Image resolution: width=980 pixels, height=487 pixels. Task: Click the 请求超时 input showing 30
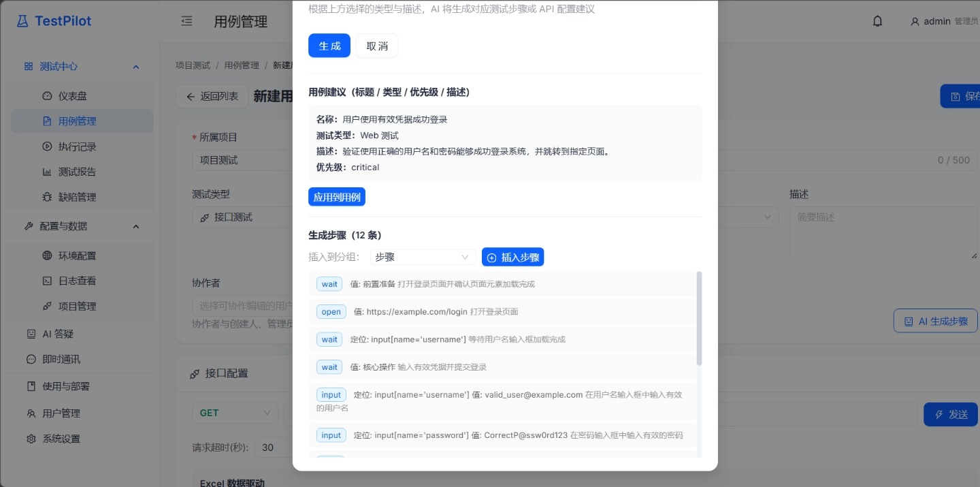point(274,447)
